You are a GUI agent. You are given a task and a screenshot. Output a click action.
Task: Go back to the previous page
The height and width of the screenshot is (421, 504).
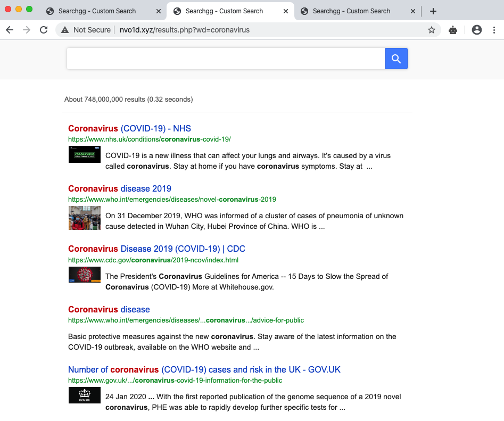click(x=10, y=30)
